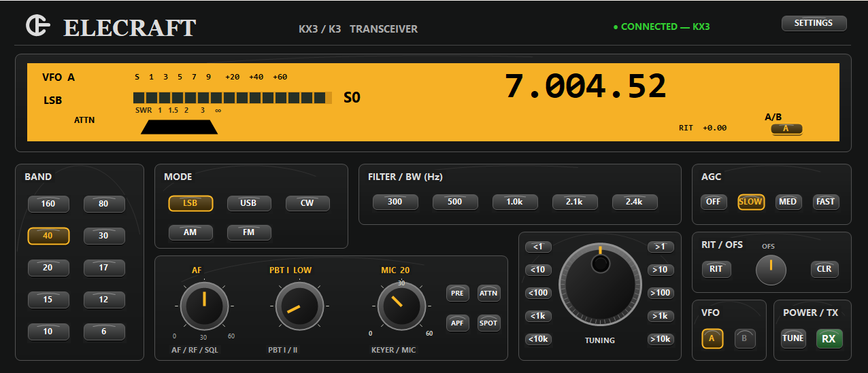Image resolution: width=868 pixels, height=373 pixels.
Task: Click the S-meter bar graph
Action: click(x=232, y=98)
